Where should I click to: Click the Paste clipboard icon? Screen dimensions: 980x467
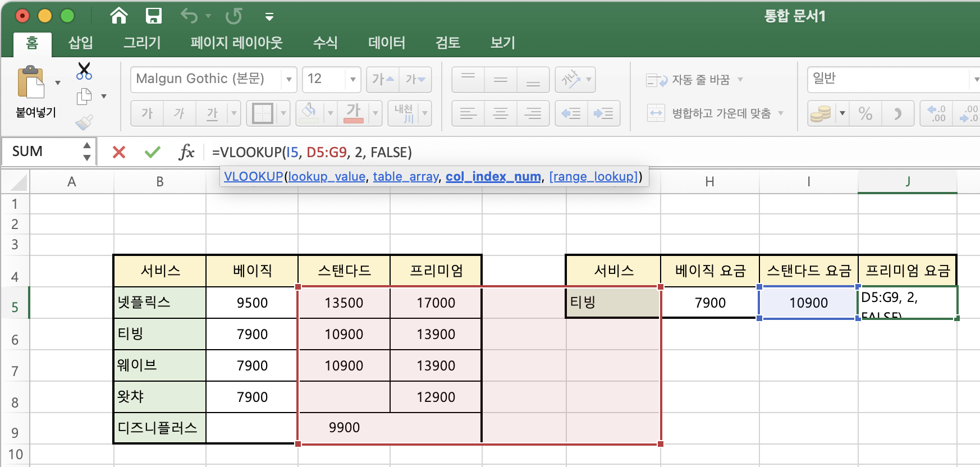31,83
